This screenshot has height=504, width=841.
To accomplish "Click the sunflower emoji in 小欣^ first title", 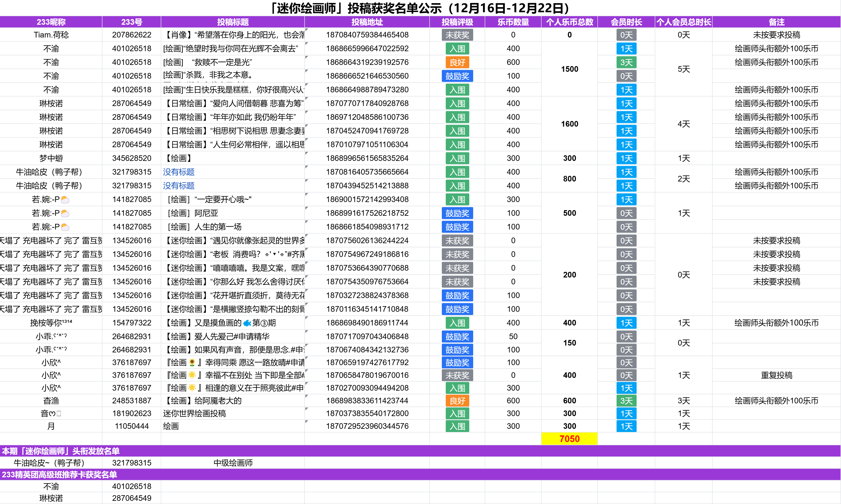I will click(192, 363).
